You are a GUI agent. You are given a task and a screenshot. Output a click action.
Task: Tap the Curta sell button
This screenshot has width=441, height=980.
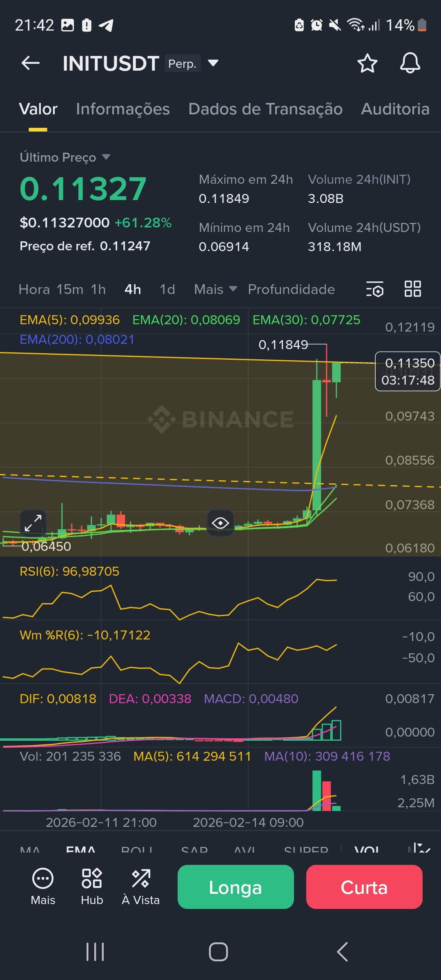coord(364,887)
